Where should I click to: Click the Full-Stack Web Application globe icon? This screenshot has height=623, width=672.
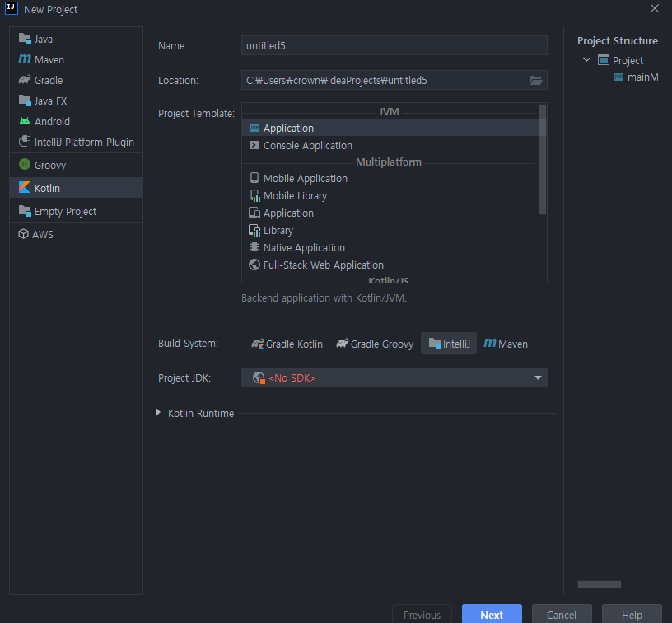point(254,265)
